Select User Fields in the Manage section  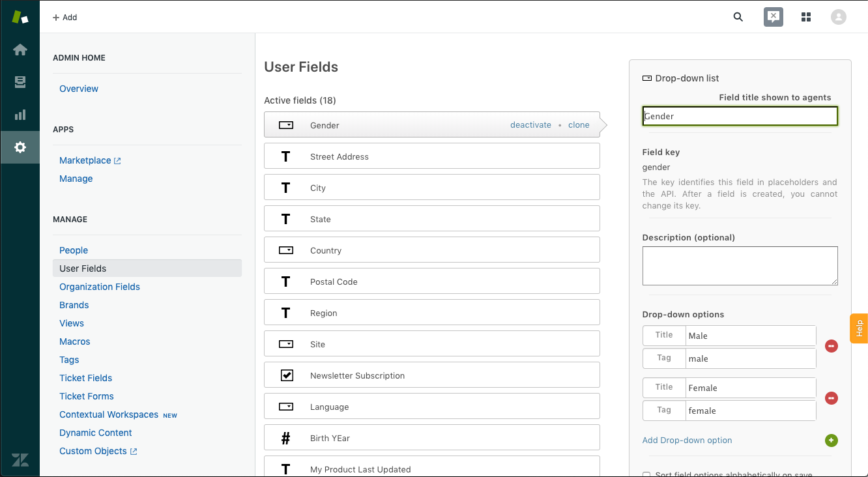pos(82,268)
